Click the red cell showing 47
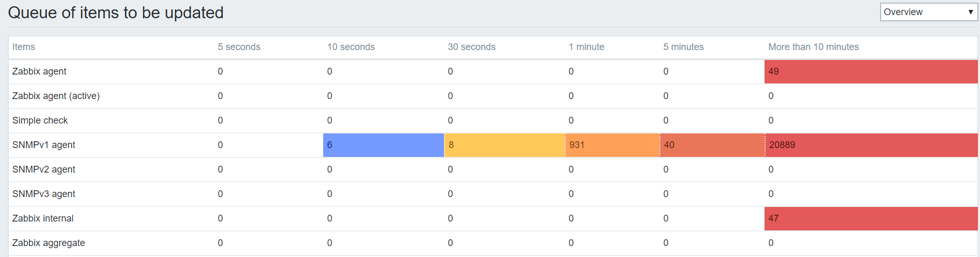 tap(870, 218)
